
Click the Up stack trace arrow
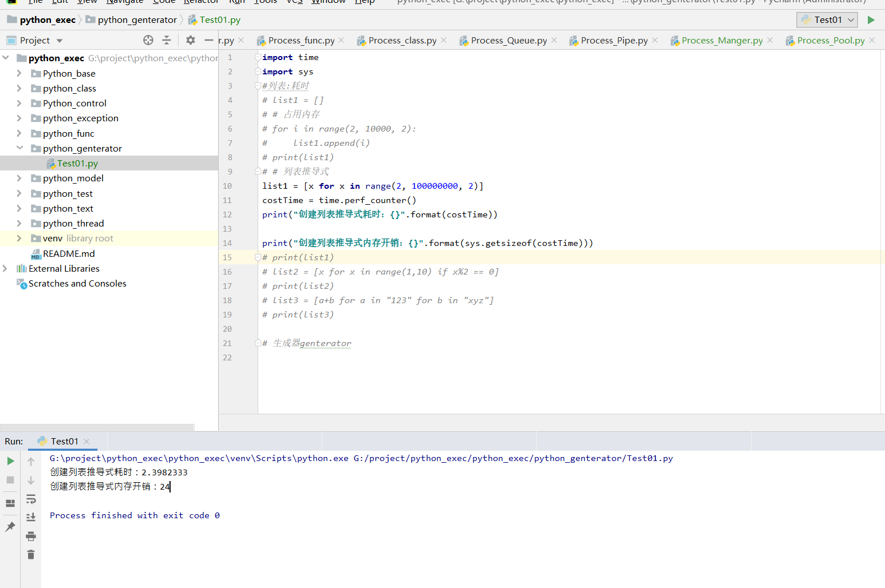click(31, 461)
